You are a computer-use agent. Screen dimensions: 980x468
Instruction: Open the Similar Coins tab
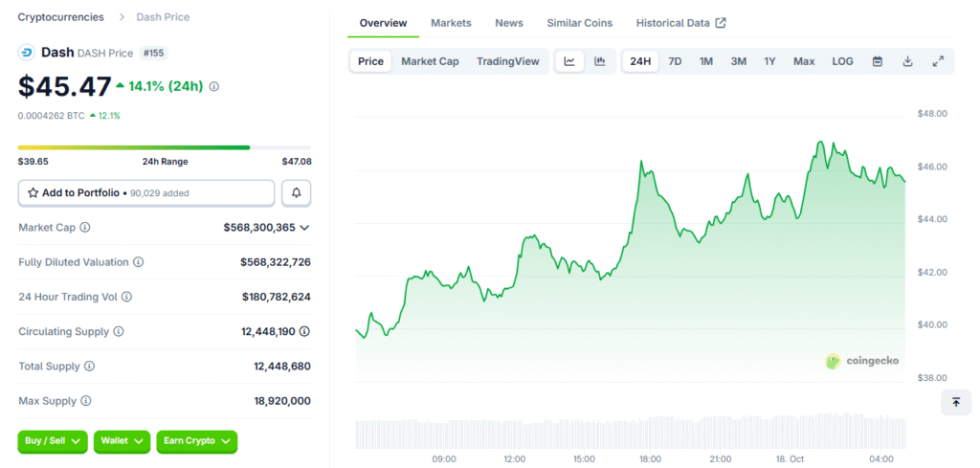pyautogui.click(x=580, y=23)
